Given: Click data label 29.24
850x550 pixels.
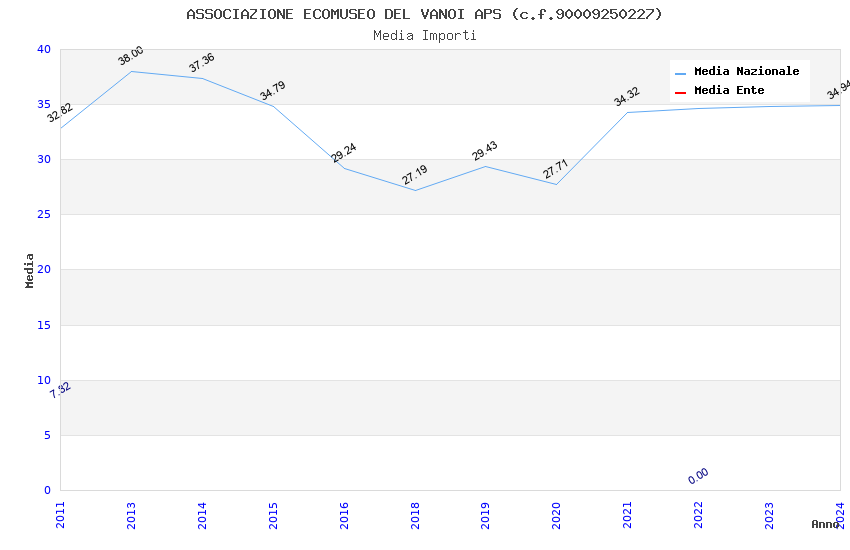Looking at the screenshot, I should pos(344,152).
